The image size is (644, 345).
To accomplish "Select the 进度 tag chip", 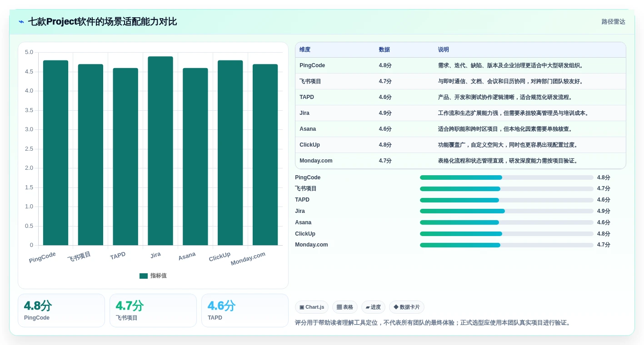I will tap(373, 307).
